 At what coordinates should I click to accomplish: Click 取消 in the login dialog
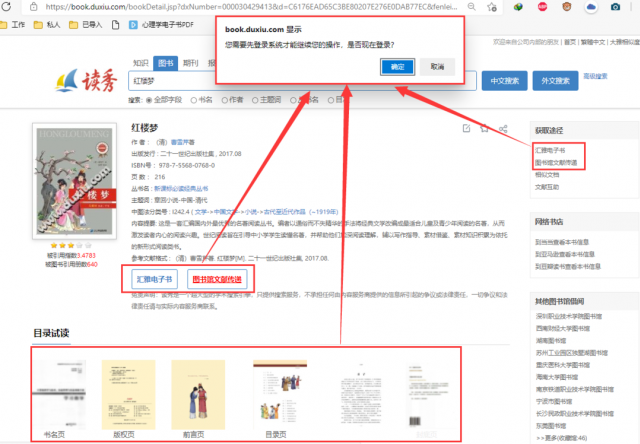437,67
